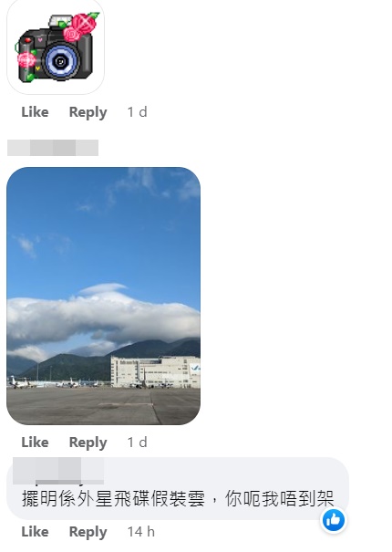Reply to the airport cloud photo comment
The width and height of the screenshot is (392, 552).
pos(88,443)
